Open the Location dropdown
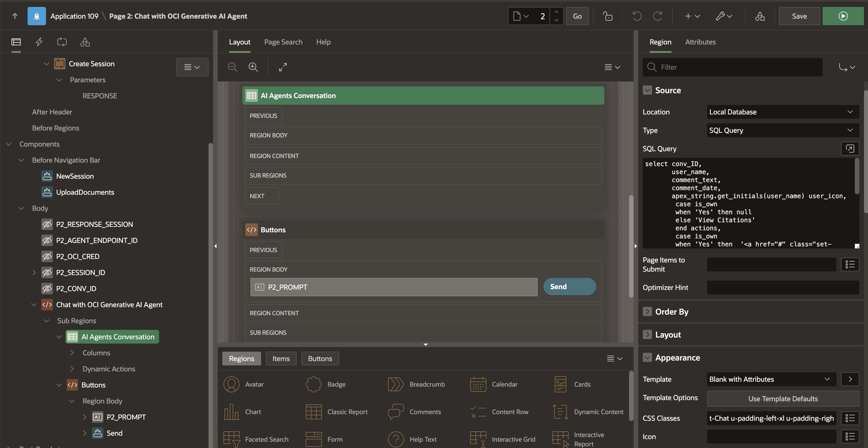This screenshot has width=868, height=448. point(782,112)
